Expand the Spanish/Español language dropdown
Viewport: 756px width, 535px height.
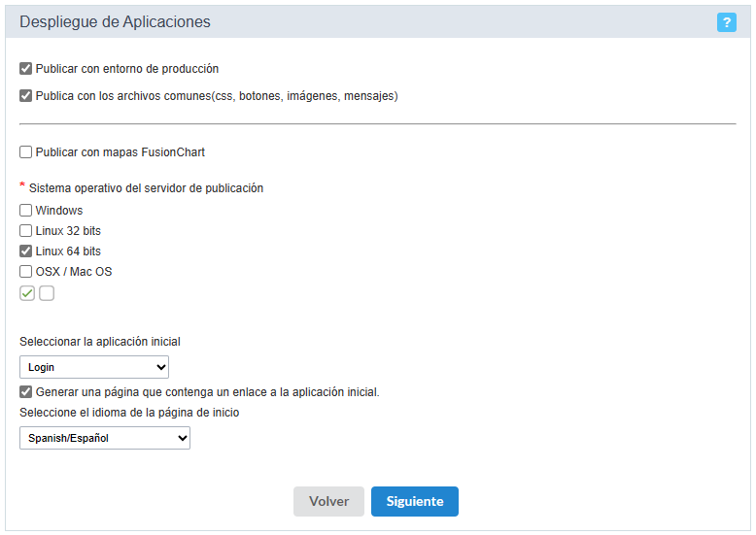(105, 439)
